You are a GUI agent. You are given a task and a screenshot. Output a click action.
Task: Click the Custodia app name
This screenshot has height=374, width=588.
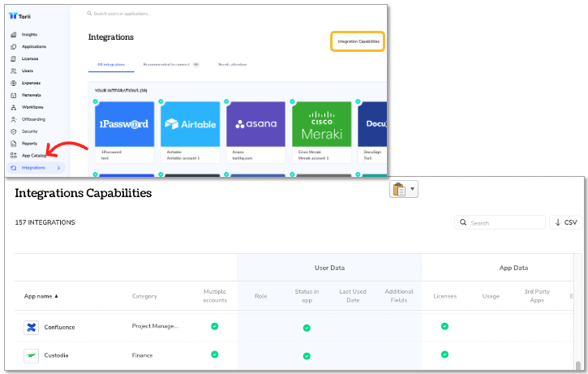pyautogui.click(x=56, y=355)
